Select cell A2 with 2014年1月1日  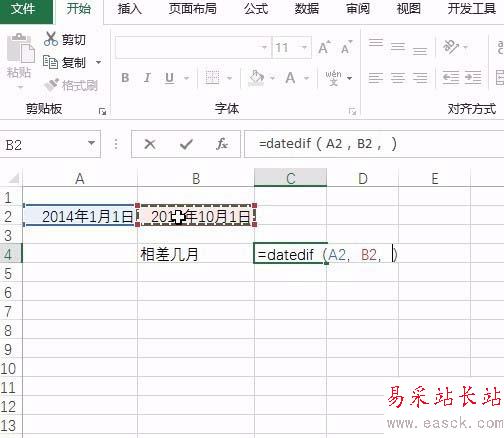tap(80, 215)
